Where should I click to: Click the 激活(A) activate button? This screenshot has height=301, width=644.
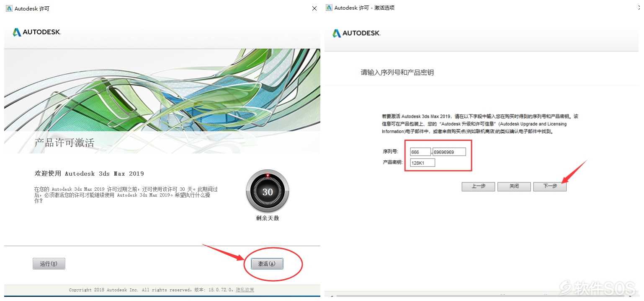coord(267,264)
